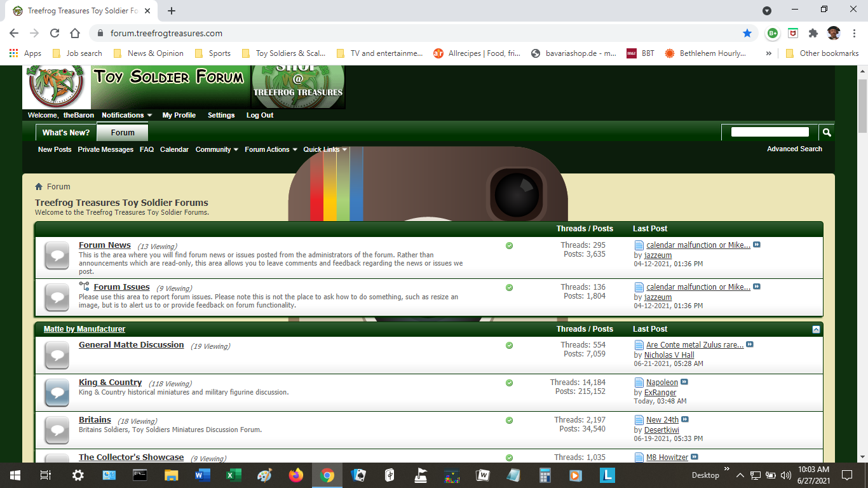Open the green B+ extension
Screen dimensions: 868x488
point(773,33)
